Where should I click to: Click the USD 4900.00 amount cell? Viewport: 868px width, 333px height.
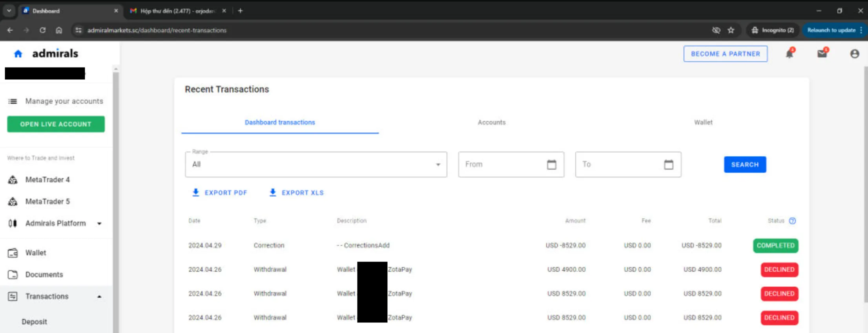[x=566, y=269]
